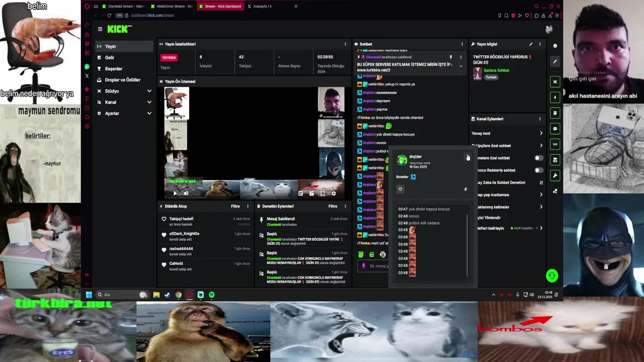Image resolution: width=644 pixels, height=362 pixels.
Task: Open Etkinlik Akışı three-dot menu
Action: 248,206
